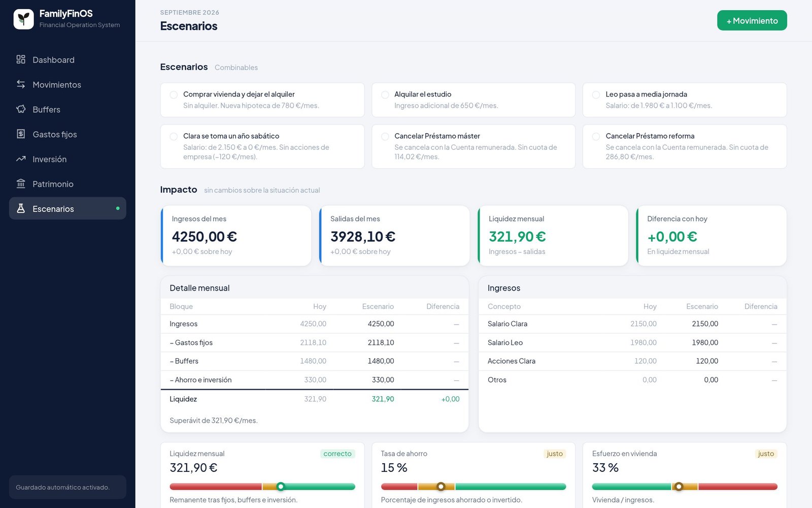Click the 'Otros' income row
The image size is (812, 508).
(x=632, y=380)
